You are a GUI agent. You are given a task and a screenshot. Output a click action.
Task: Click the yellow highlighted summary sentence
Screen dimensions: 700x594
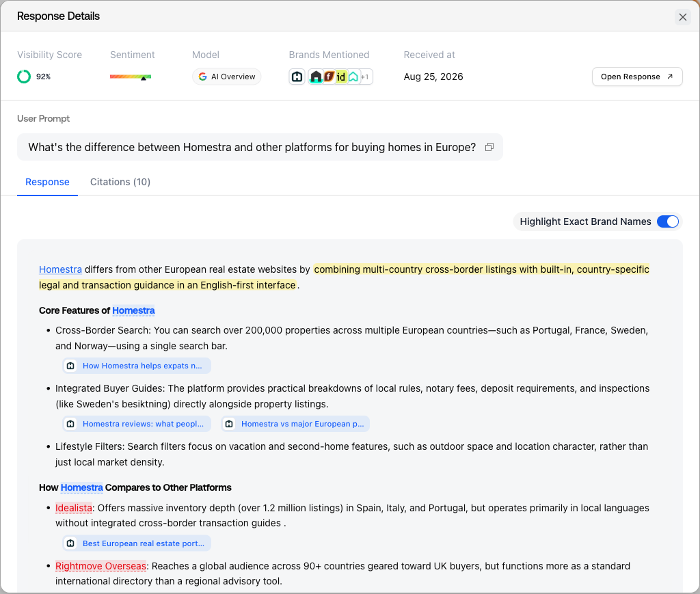[344, 277]
